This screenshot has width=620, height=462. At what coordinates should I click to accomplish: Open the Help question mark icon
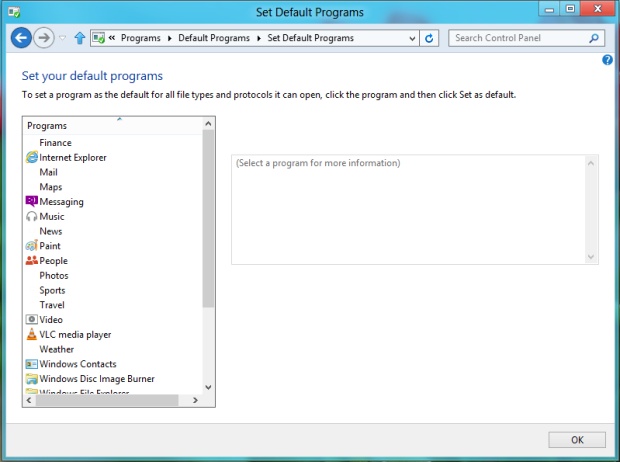pyautogui.click(x=607, y=60)
